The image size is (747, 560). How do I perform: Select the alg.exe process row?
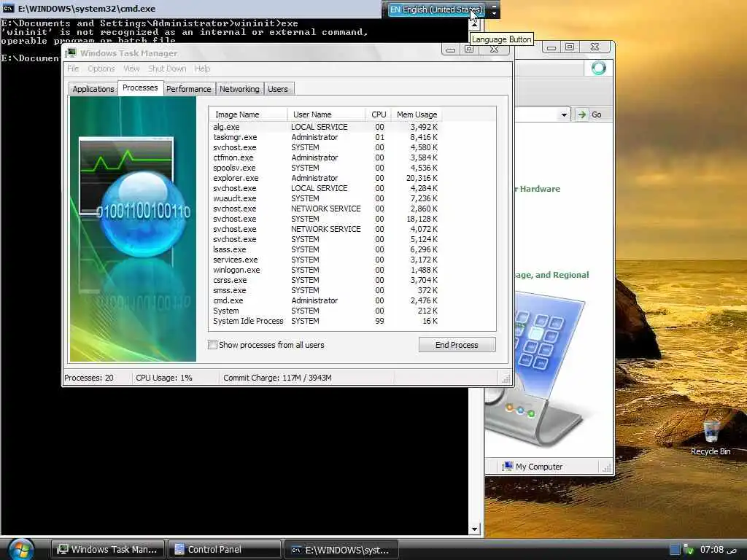[325, 127]
